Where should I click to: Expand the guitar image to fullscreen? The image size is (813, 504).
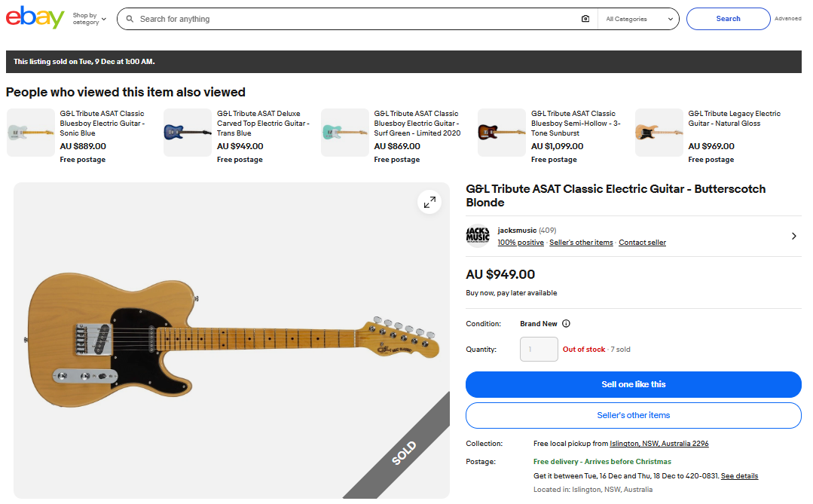(429, 202)
